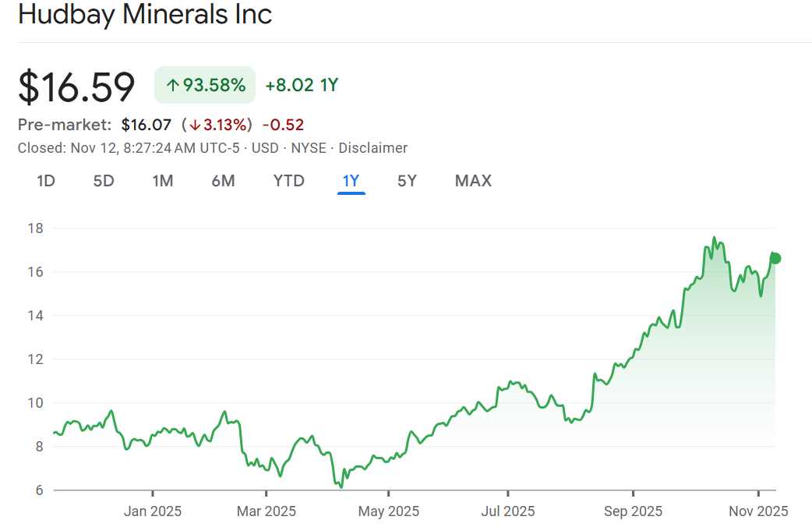Viewport: 812px width, 527px height.
Task: Open the Disclaimer link
Action: point(372,148)
